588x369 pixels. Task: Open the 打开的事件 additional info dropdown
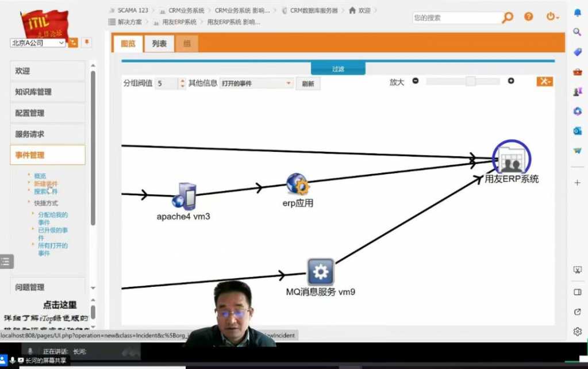[x=256, y=83]
